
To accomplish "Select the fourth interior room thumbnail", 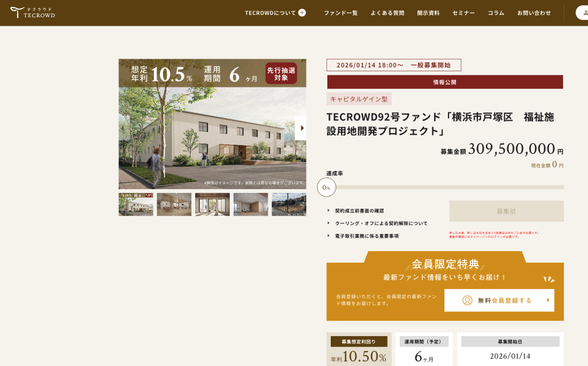I will click(250, 205).
